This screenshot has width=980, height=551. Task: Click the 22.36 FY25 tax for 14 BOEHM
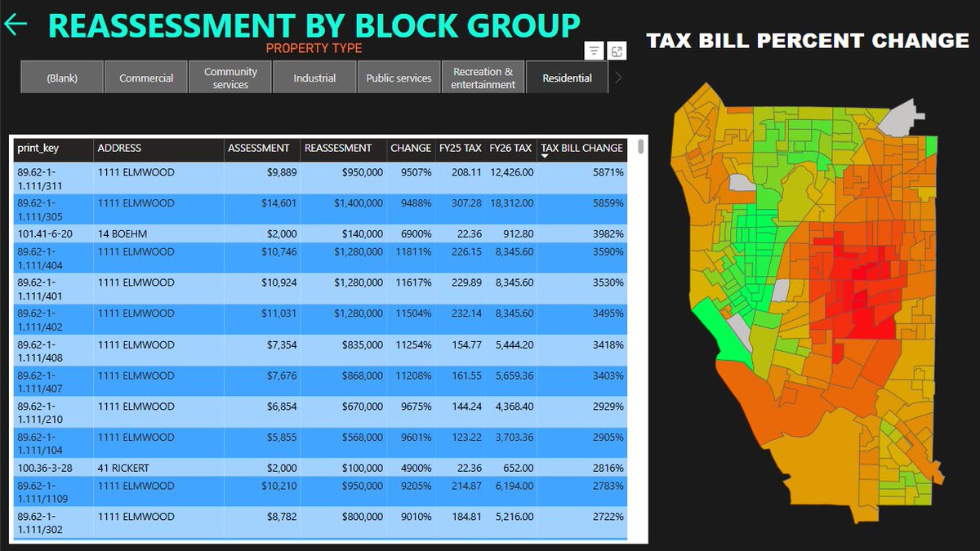click(469, 233)
